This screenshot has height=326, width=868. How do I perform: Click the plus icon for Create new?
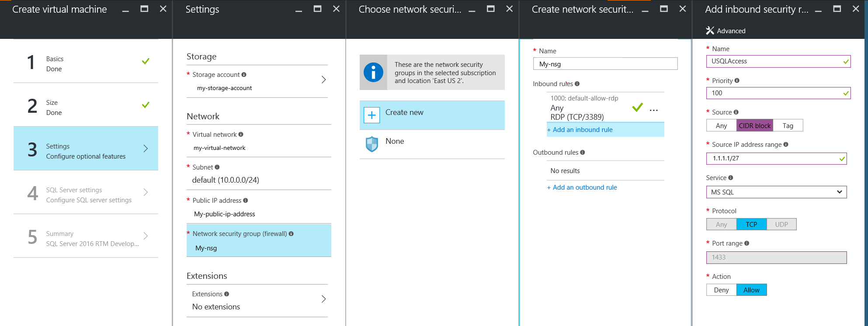pos(372,115)
